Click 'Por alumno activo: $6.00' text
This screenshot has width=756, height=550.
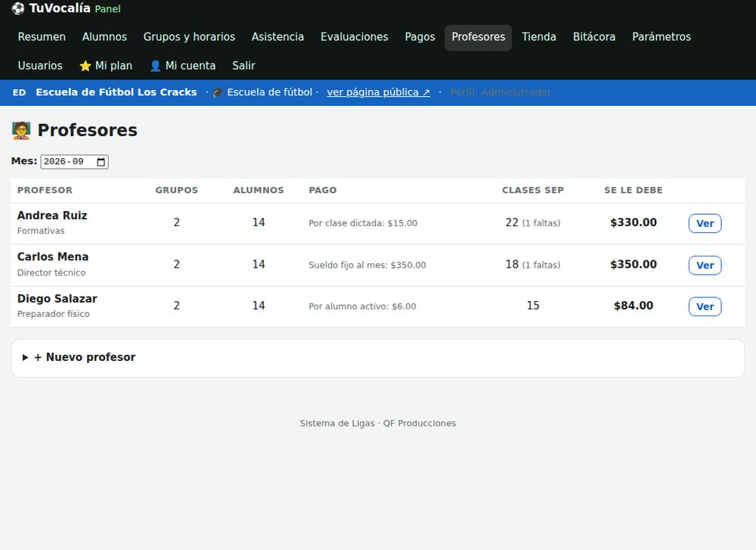click(363, 306)
